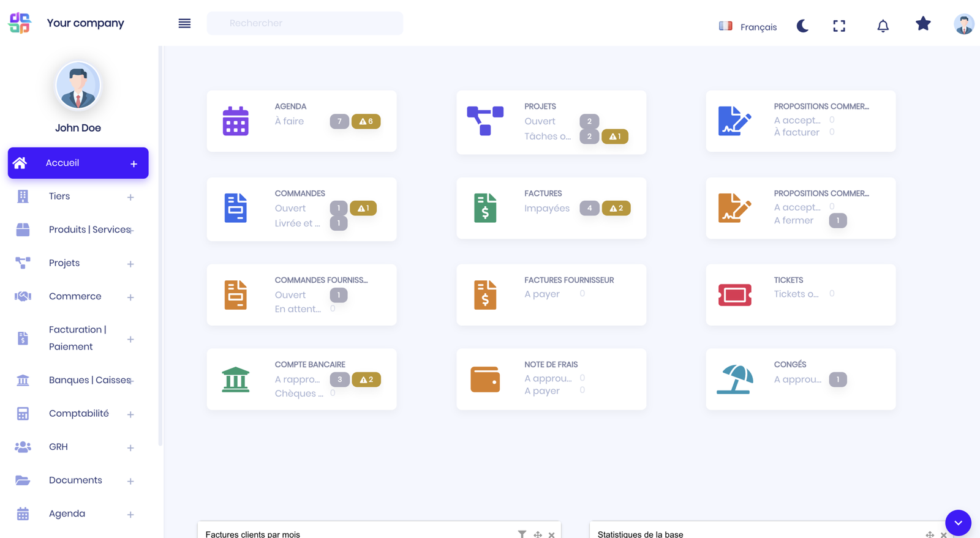Toggle fullscreen mode
Image resolution: width=980 pixels, height=538 pixels.
839,26
